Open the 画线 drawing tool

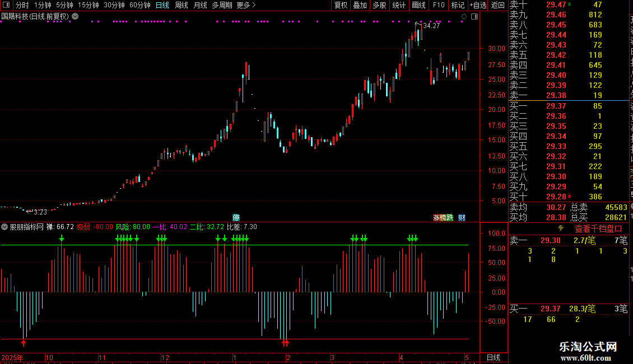point(418,5)
